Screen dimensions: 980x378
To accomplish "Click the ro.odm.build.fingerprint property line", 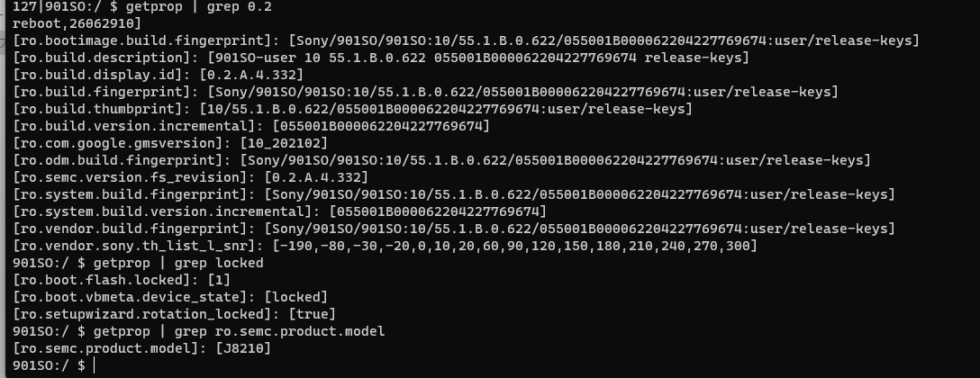I will click(442, 160).
